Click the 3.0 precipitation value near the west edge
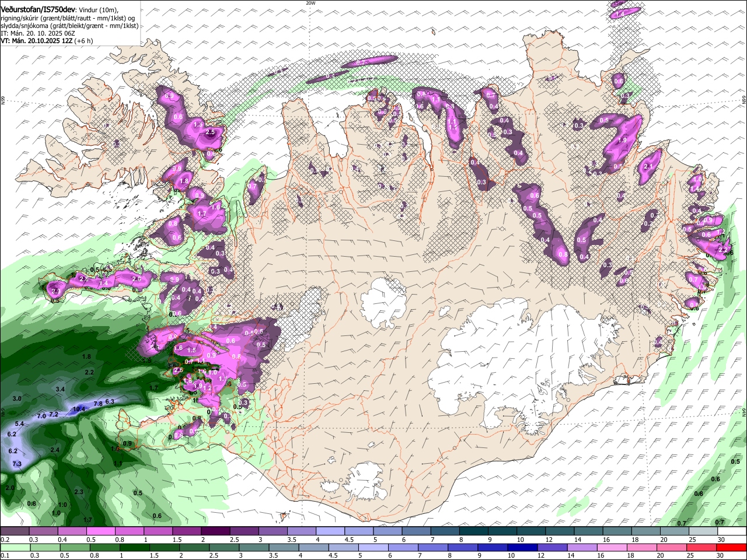Image resolution: width=747 pixels, height=560 pixels. (x=17, y=398)
